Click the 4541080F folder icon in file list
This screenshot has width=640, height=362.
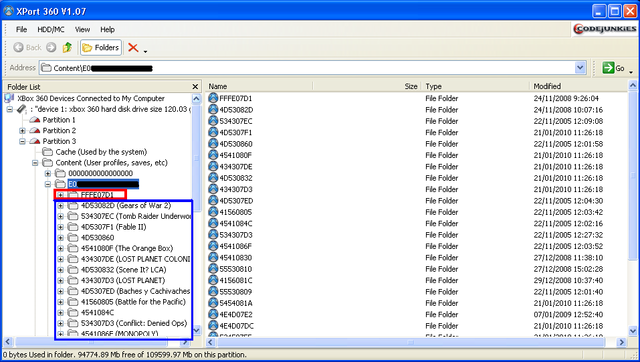pos(213,155)
